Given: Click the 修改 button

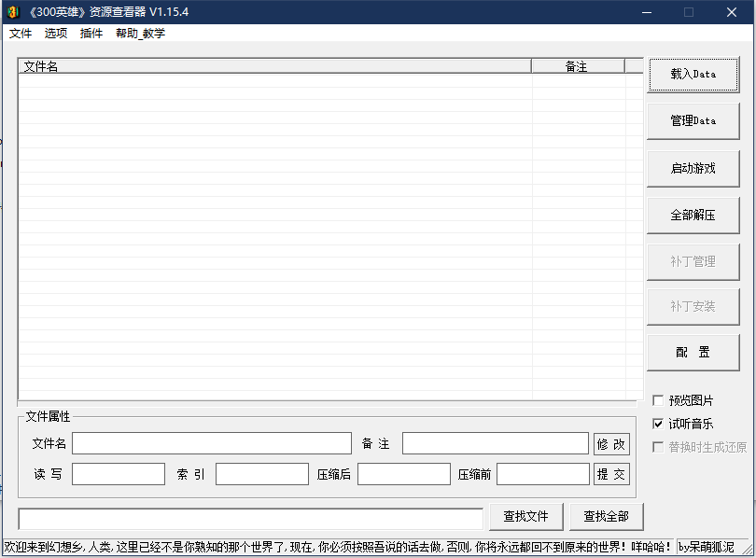Looking at the screenshot, I should (x=611, y=444).
